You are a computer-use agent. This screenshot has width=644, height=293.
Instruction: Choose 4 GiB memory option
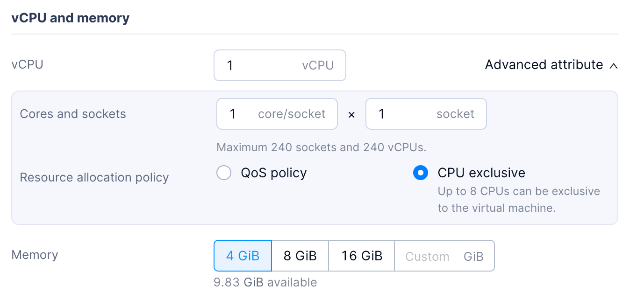coord(243,256)
